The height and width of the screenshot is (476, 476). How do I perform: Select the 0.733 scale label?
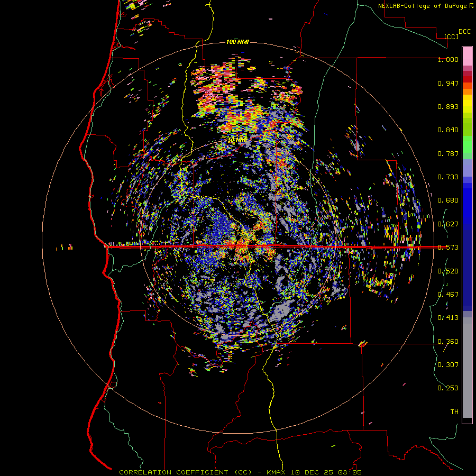point(448,177)
